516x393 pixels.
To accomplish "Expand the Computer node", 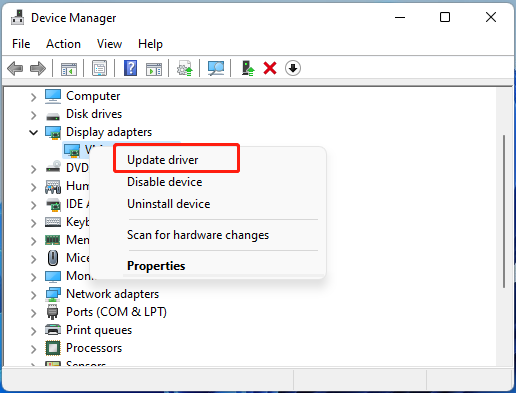I will tap(33, 97).
